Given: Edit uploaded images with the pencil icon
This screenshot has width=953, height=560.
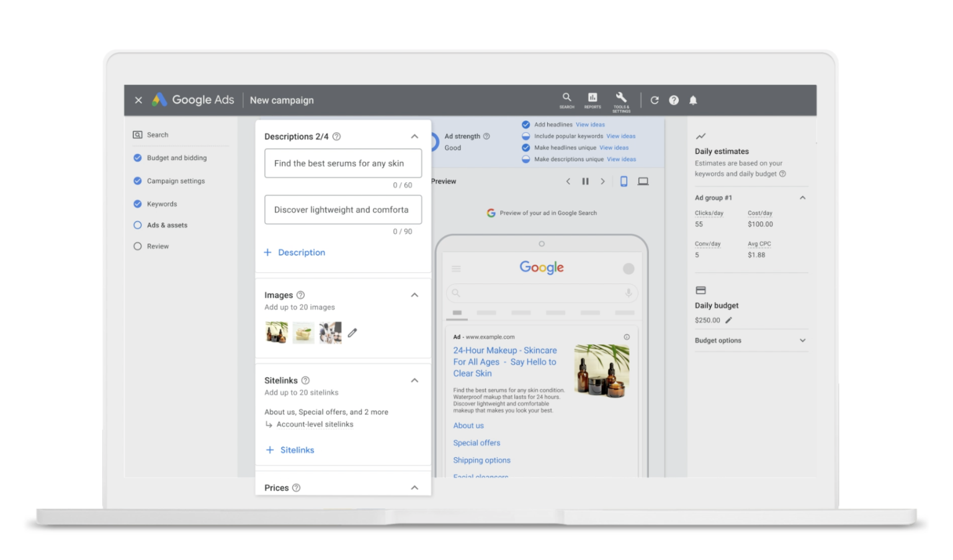Looking at the screenshot, I should tap(352, 333).
